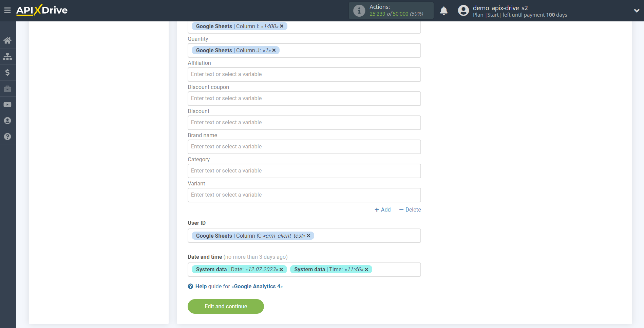The image size is (644, 328).
Task: Remove the crm_client_test User ID variable
Action: click(x=308, y=236)
